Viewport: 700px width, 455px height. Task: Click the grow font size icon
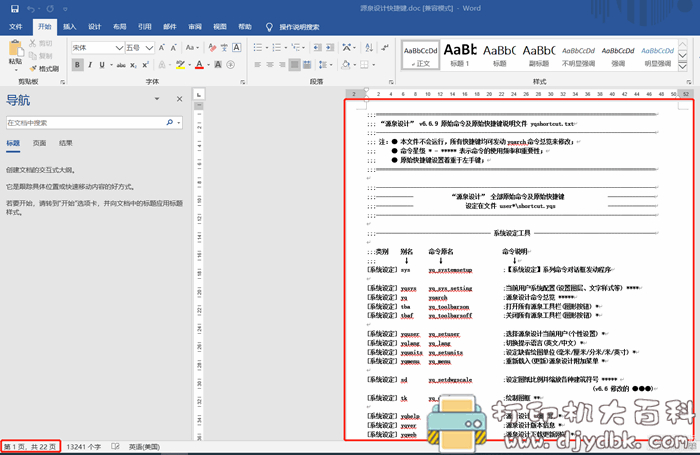tap(162, 47)
